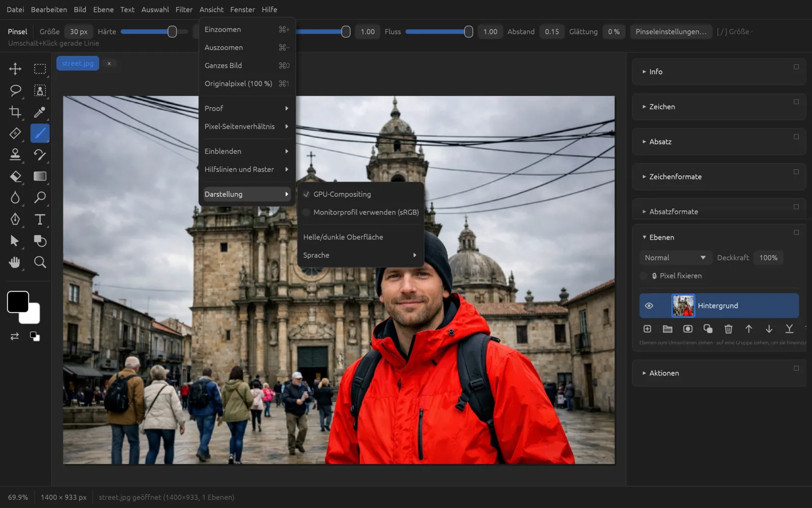
Task: Activate the Clone Stamp tool
Action: 15,154
